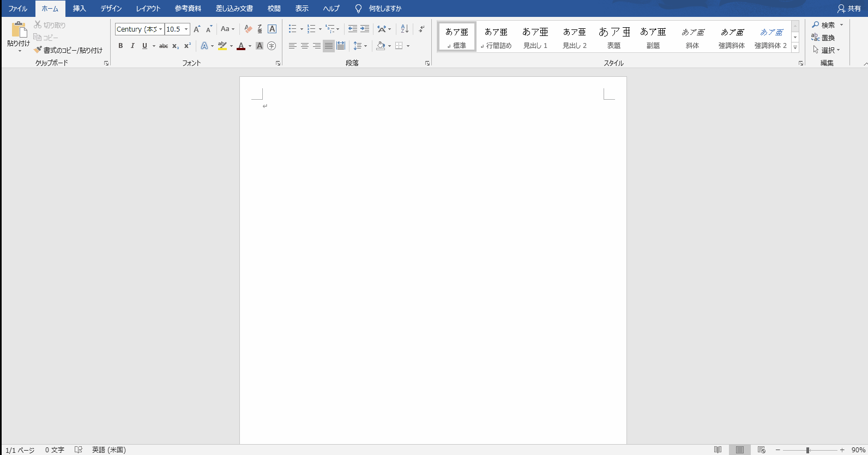Toggle italic formatting
The image size is (868, 455).
point(132,46)
